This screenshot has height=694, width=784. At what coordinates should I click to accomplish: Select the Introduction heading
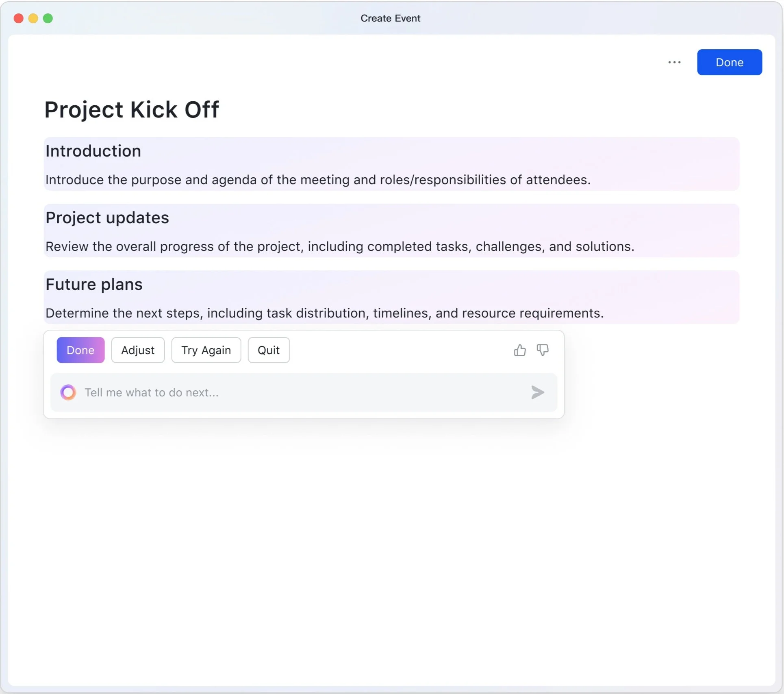[93, 151]
